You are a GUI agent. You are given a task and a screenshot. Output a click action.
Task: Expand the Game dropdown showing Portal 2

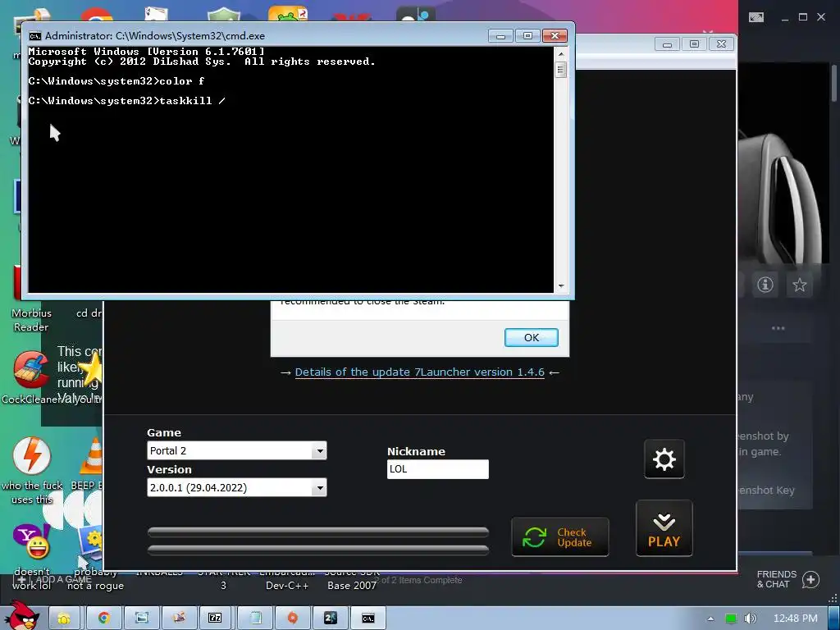coord(320,450)
